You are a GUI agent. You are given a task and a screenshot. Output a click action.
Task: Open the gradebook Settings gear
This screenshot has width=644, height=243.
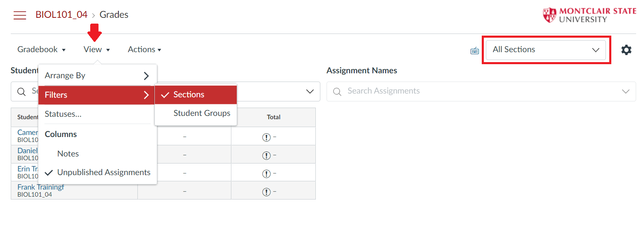click(x=626, y=49)
